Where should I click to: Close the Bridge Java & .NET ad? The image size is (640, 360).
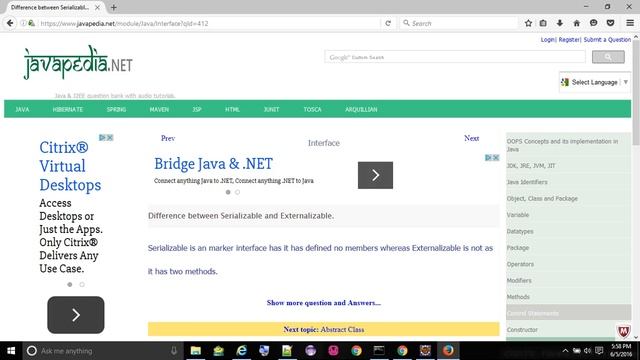point(496,158)
